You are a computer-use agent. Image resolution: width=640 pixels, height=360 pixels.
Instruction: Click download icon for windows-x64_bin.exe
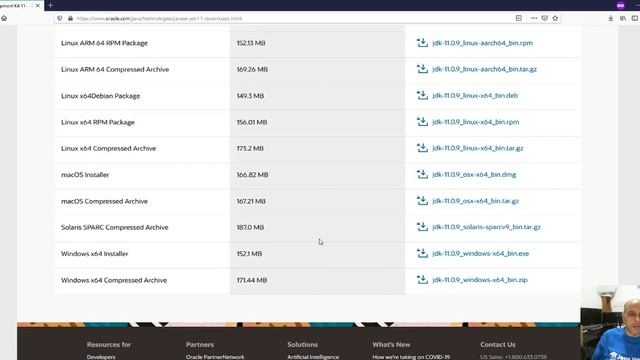coord(422,253)
